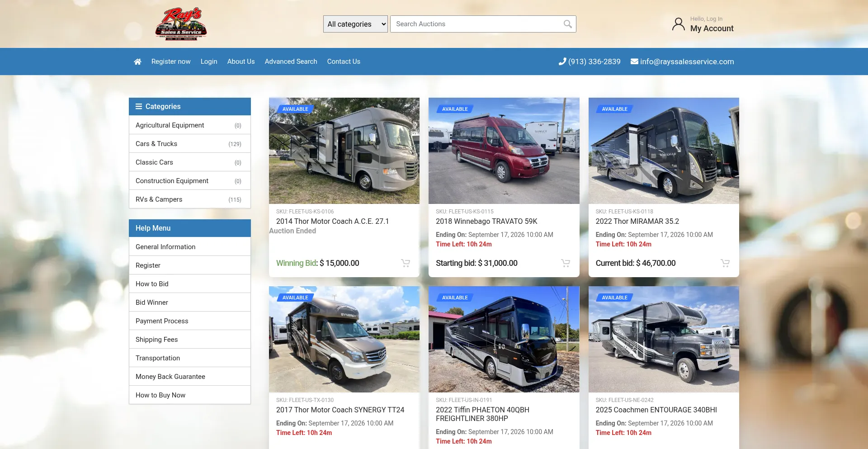Click the phone number (913) 336-2839
Screen dimensions: 868x449
tap(594, 61)
